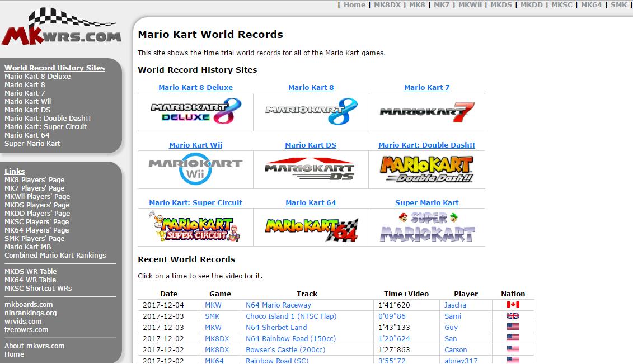Open sidebar World Record History Sites heading

(x=54, y=68)
